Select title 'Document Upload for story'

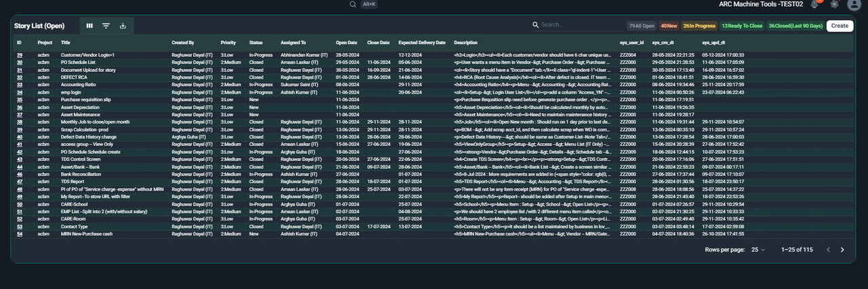click(x=88, y=70)
